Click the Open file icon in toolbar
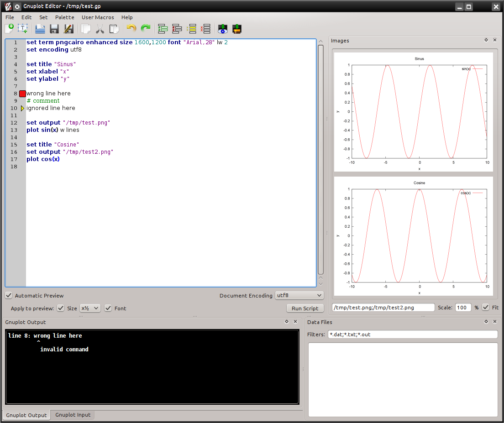 [x=40, y=29]
